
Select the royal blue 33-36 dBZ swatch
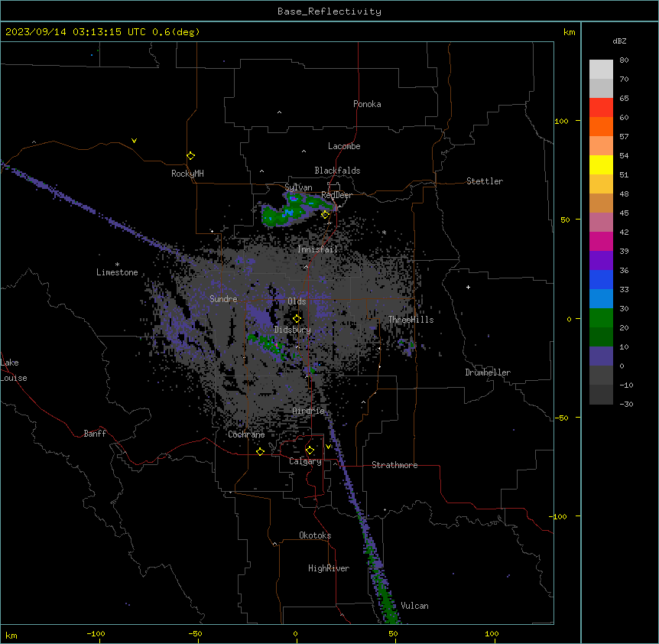coord(601,279)
